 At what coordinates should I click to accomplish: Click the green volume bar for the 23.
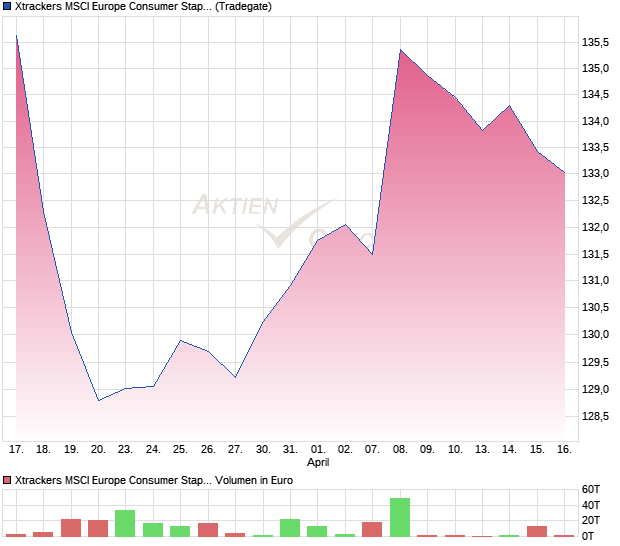[x=125, y=523]
